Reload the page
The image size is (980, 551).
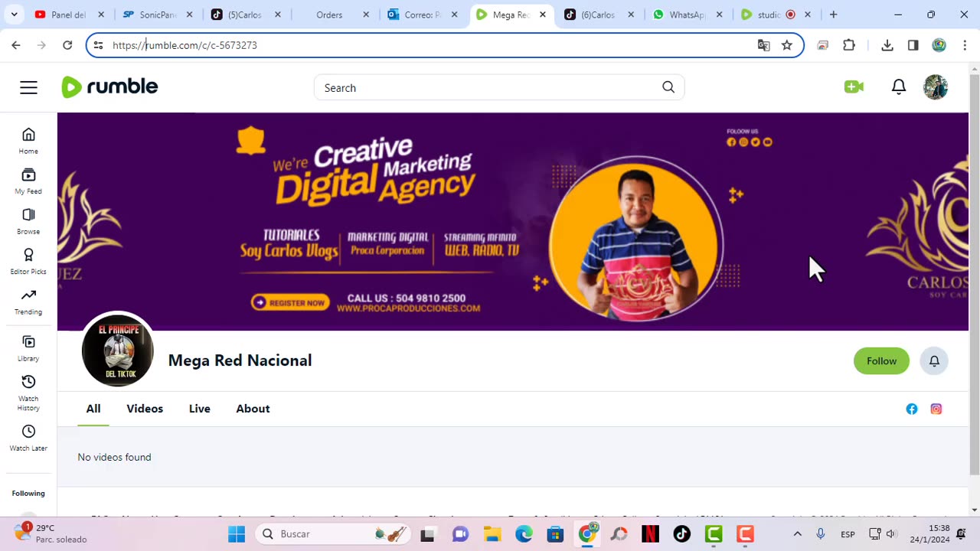point(67,45)
